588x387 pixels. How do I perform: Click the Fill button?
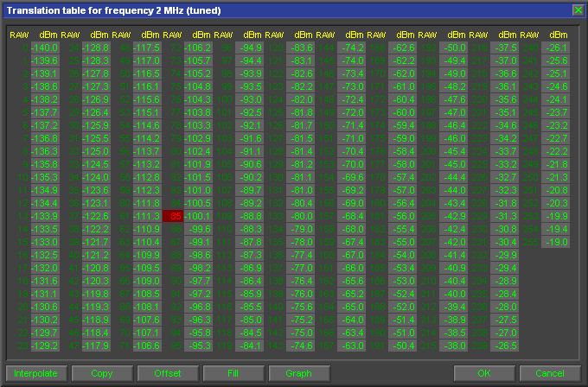233,373
